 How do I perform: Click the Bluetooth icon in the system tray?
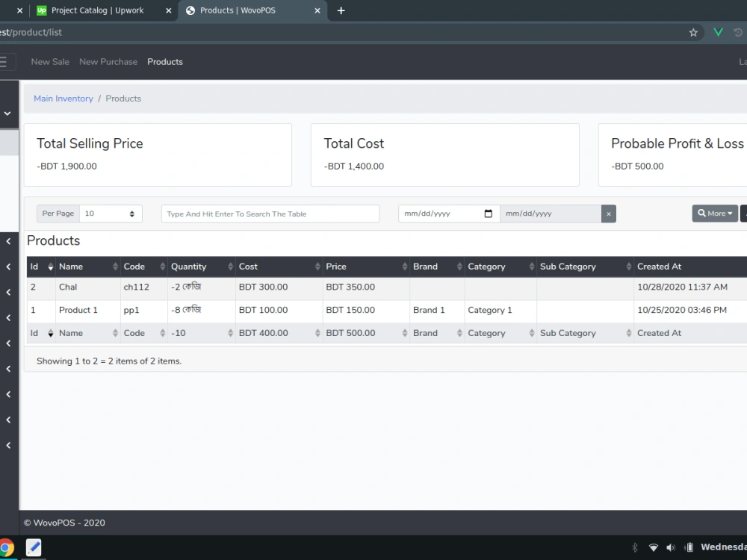[634, 547]
